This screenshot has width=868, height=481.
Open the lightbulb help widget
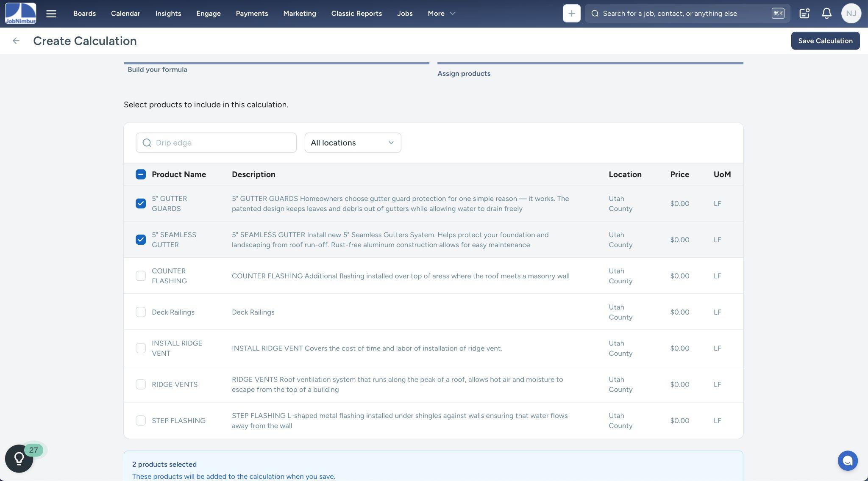point(19,458)
